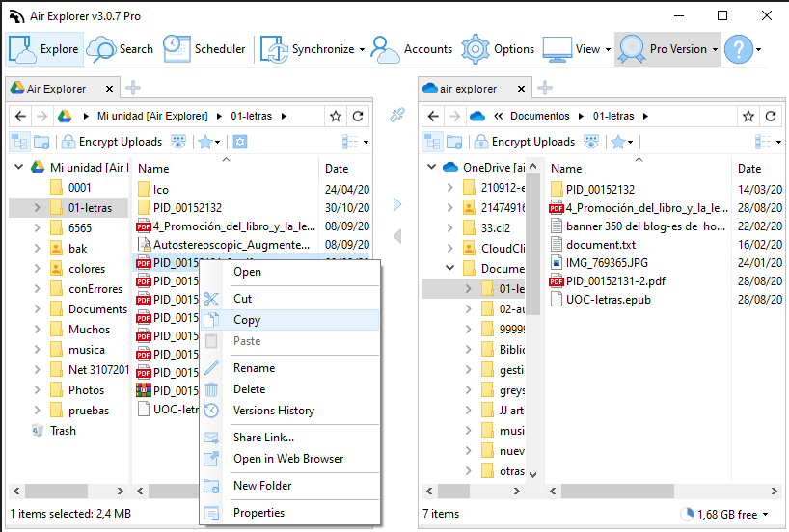This screenshot has width=789, height=532.
Task: Select UOC-letras.epub in right pane
Action: [608, 300]
